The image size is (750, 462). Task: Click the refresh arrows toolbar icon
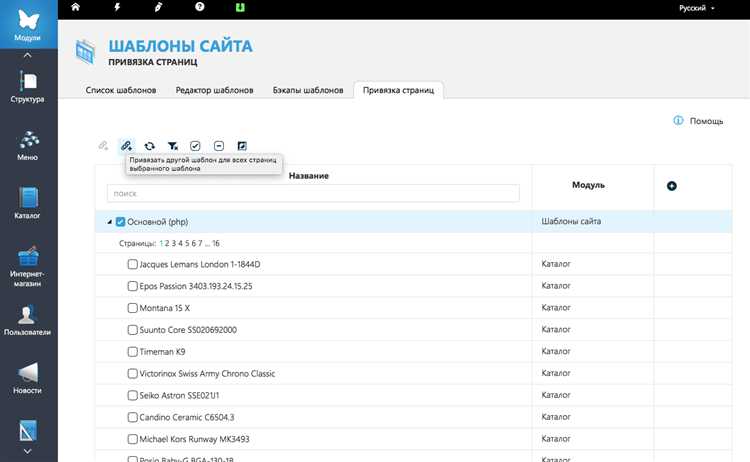tap(150, 146)
